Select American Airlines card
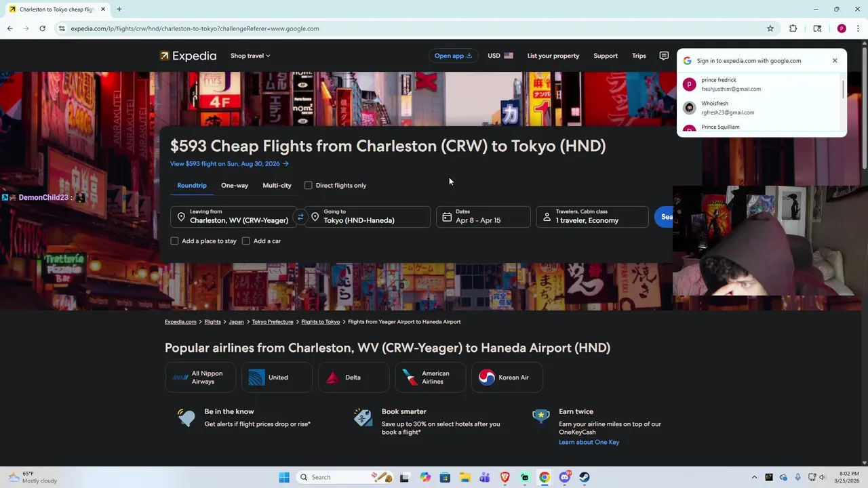Viewport: 868px width, 488px height. click(431, 378)
